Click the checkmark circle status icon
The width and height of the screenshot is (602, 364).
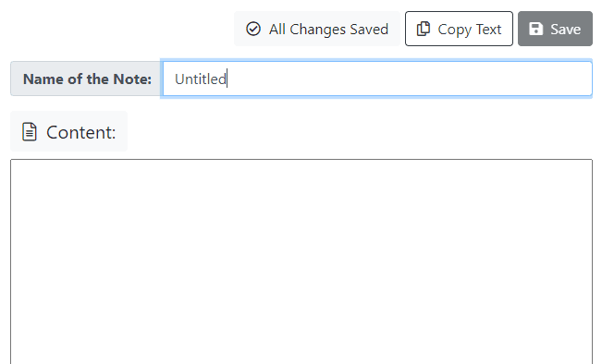pyautogui.click(x=253, y=29)
